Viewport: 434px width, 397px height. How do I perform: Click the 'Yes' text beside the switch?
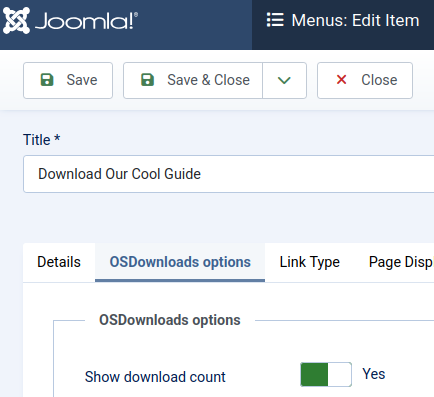(x=374, y=374)
